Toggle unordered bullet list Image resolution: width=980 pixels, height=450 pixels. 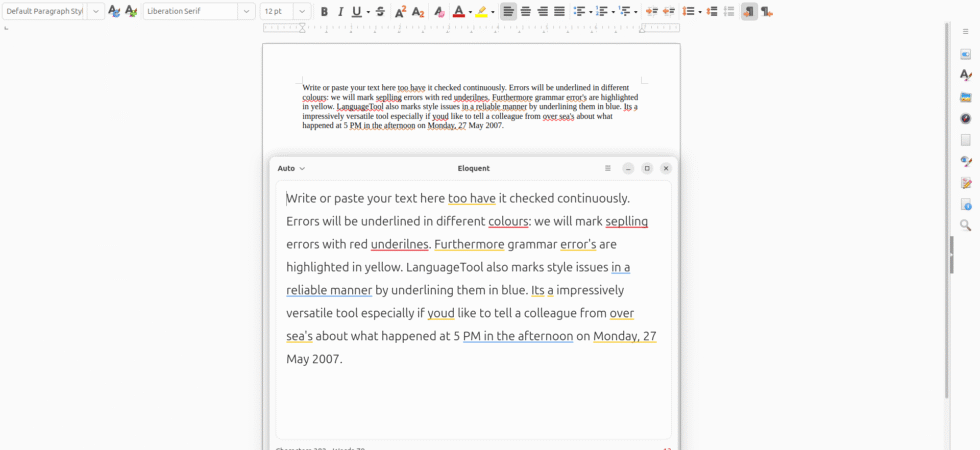coord(579,11)
